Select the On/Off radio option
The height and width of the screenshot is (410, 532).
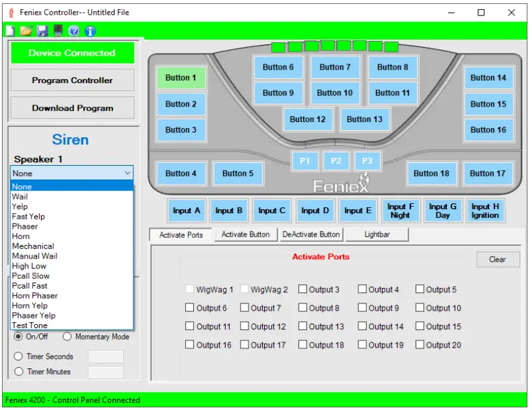[18, 337]
